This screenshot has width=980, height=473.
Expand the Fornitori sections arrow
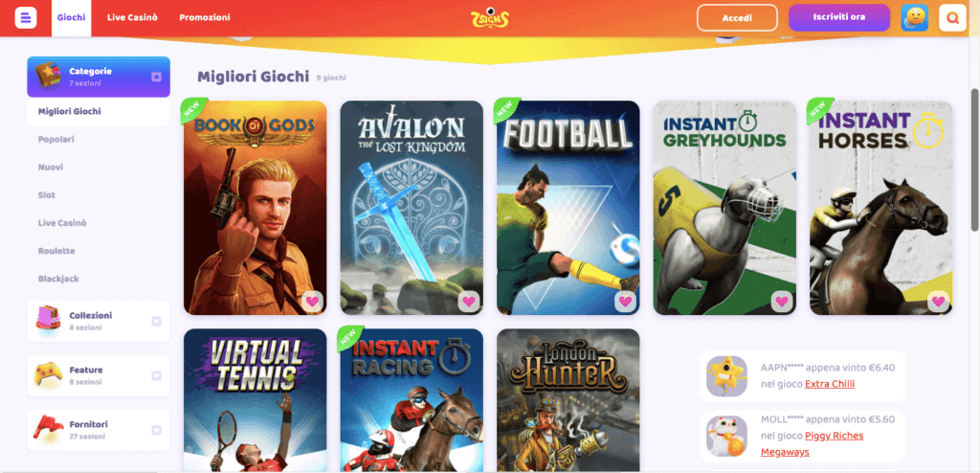156,430
